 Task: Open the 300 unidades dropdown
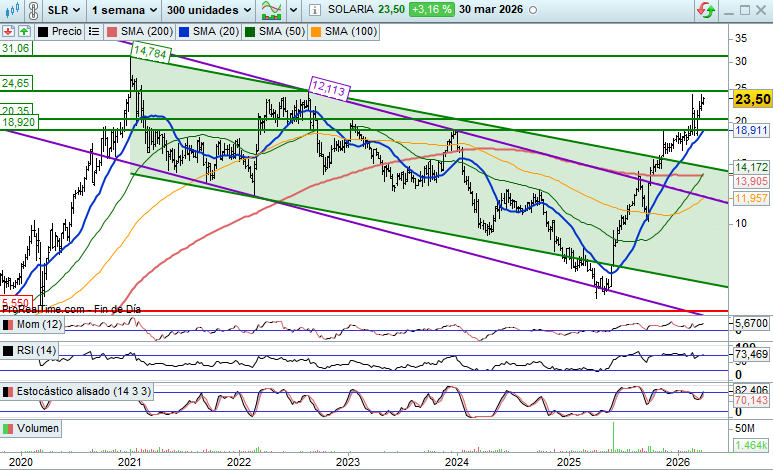[x=209, y=9]
